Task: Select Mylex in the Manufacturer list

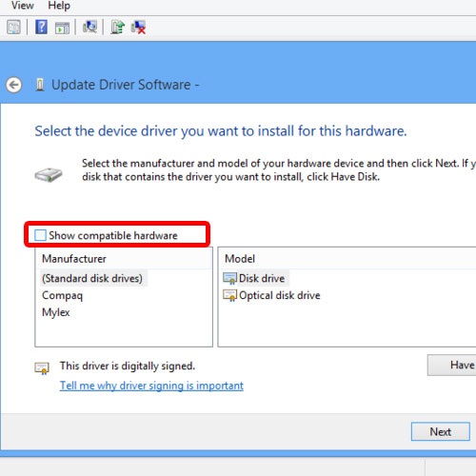Action: [56, 312]
